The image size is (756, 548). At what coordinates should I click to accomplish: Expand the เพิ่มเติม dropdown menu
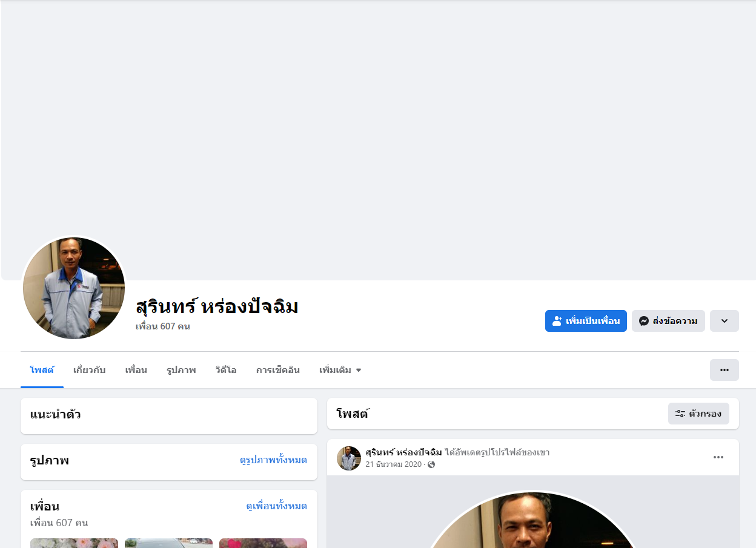340,370
